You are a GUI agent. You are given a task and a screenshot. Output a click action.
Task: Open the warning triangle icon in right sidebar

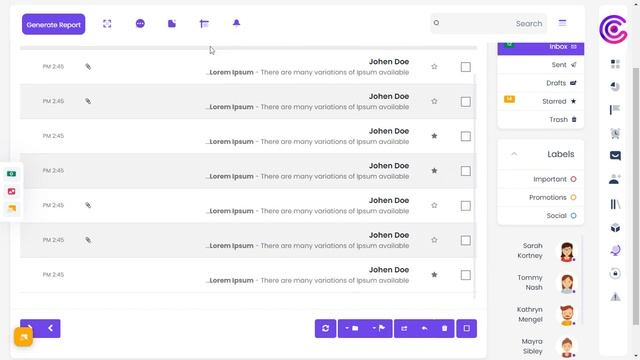pyautogui.click(x=615, y=297)
